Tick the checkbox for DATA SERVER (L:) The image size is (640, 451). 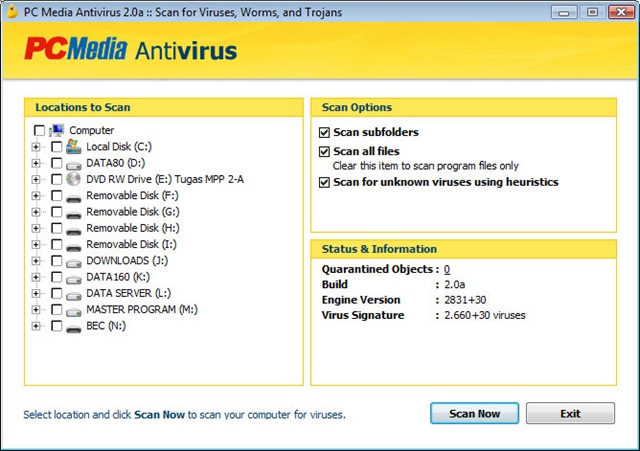tap(56, 294)
